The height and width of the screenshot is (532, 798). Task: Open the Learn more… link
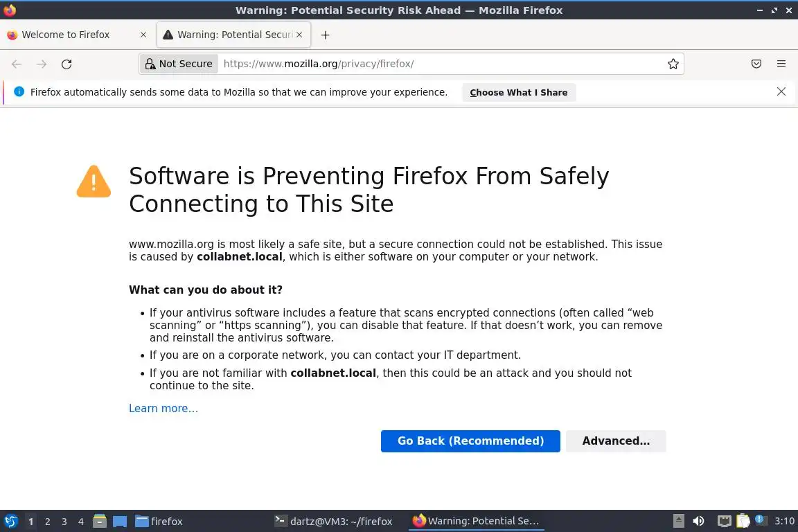[x=163, y=408]
